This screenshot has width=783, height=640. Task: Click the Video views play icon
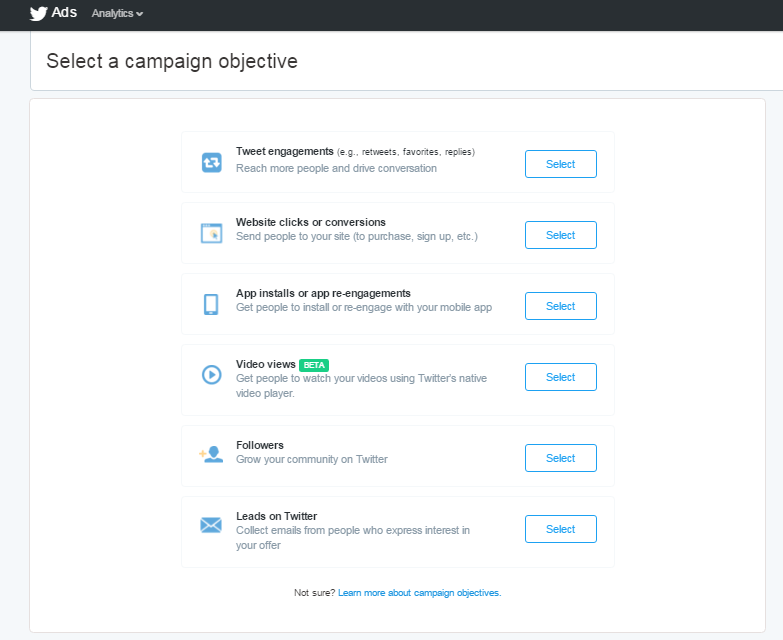point(212,374)
